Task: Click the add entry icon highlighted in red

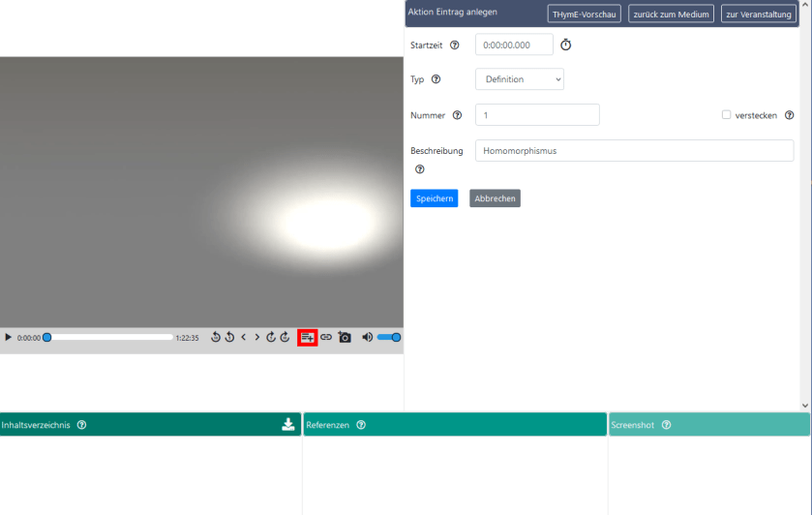Action: coord(308,338)
